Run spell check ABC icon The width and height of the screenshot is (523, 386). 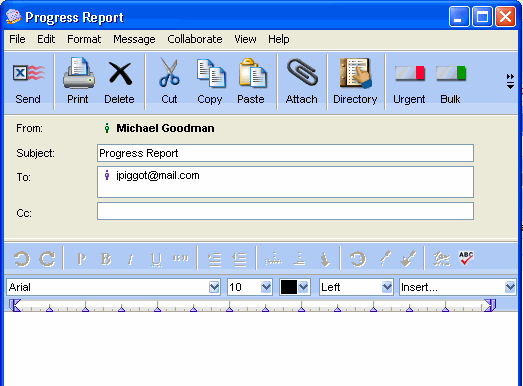pyautogui.click(x=466, y=258)
